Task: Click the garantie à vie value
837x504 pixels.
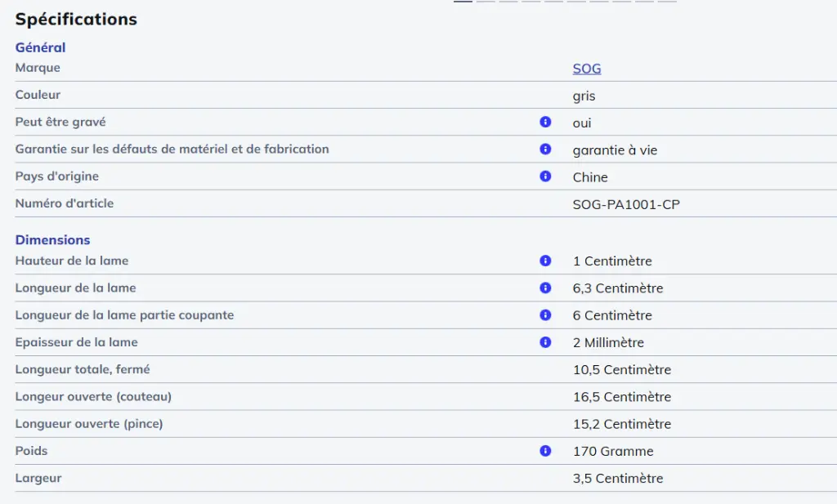Action: (x=615, y=150)
